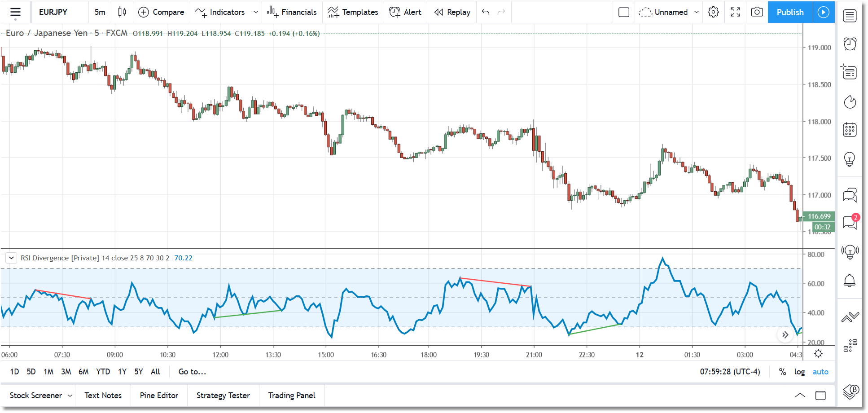
Task: Expand the Unnamed layout dropdown arrow
Action: pos(697,12)
